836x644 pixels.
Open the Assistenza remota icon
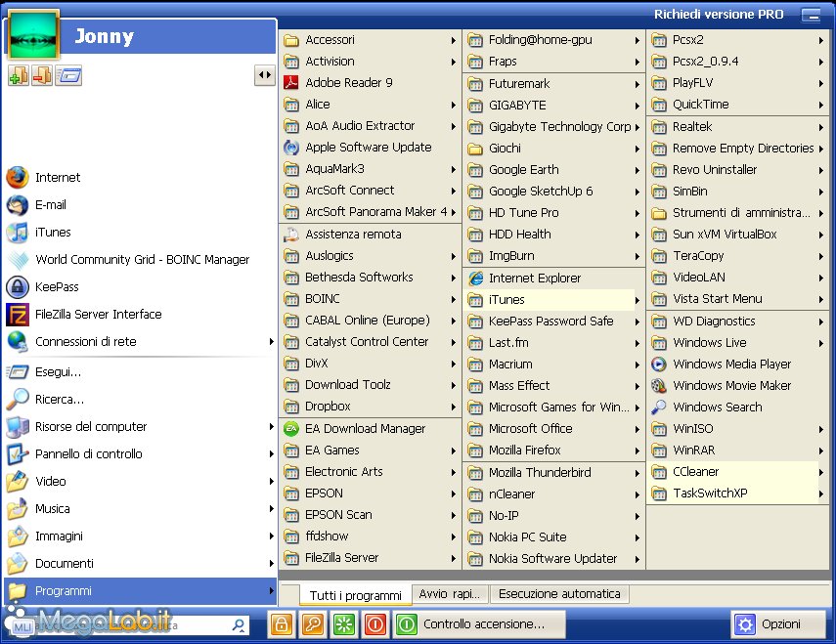291,234
